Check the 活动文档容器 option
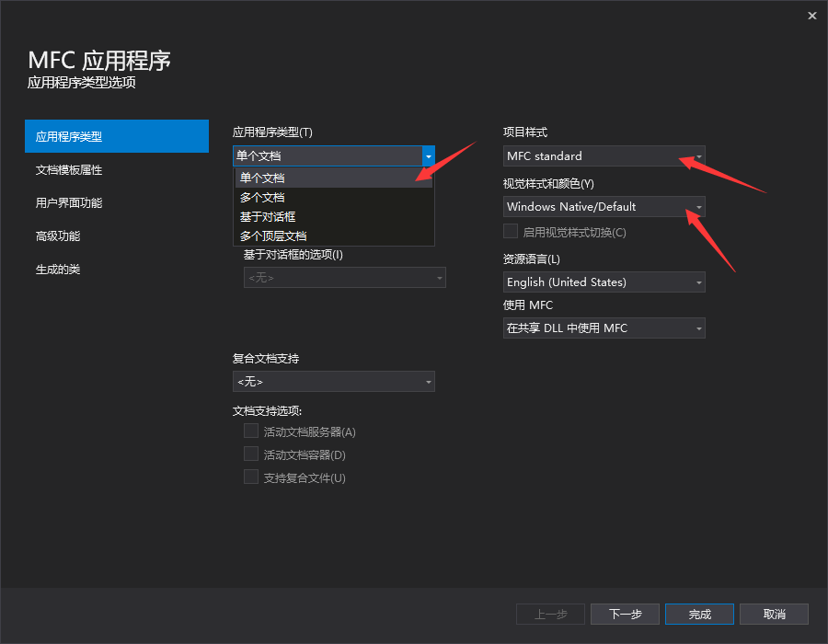Image resolution: width=828 pixels, height=644 pixels. pyautogui.click(x=251, y=454)
